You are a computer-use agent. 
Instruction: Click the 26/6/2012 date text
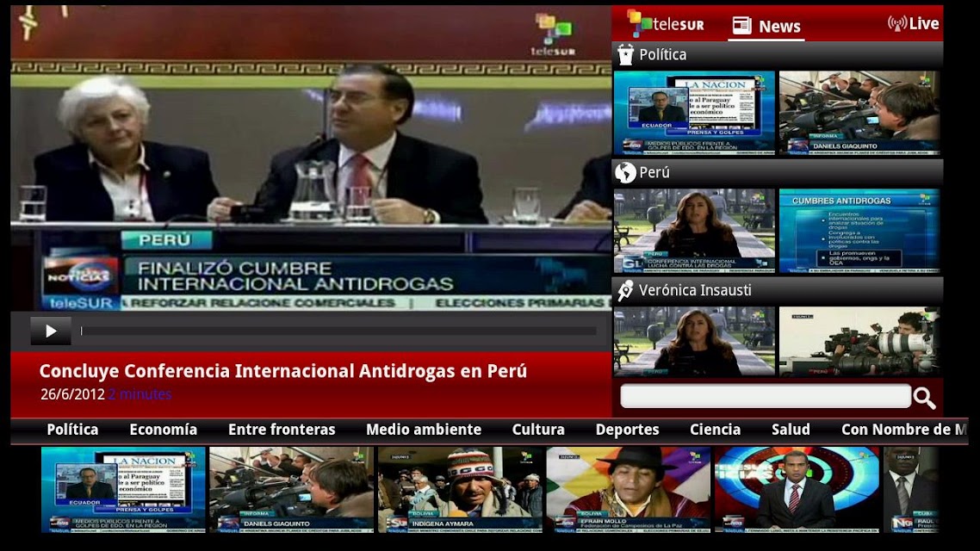(72, 395)
